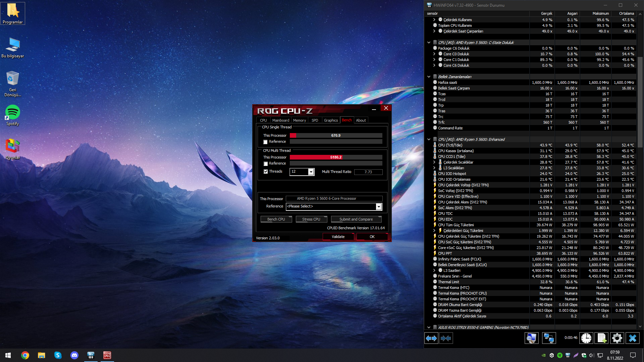644x362 pixels.
Task: Open Razer tray icon
Action: [x=560, y=355]
